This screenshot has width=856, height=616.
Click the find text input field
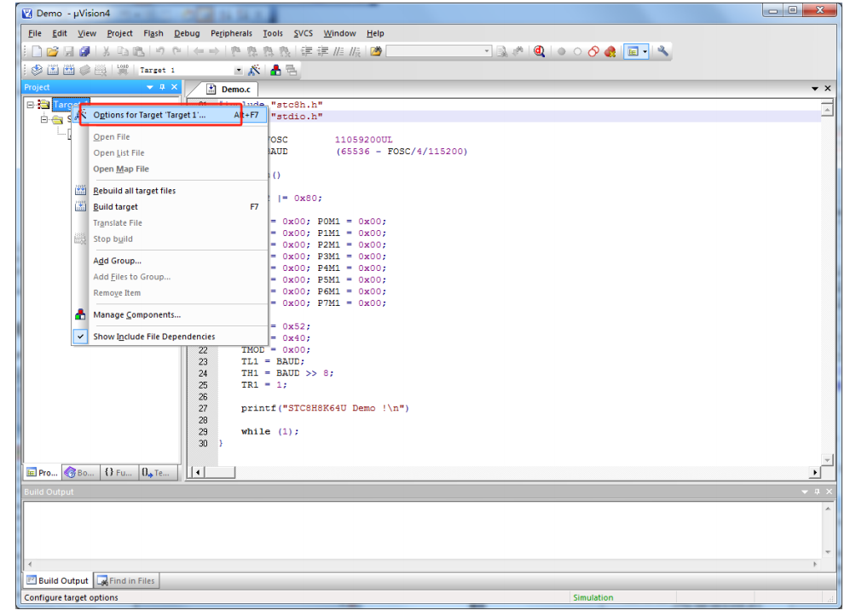coord(435,51)
